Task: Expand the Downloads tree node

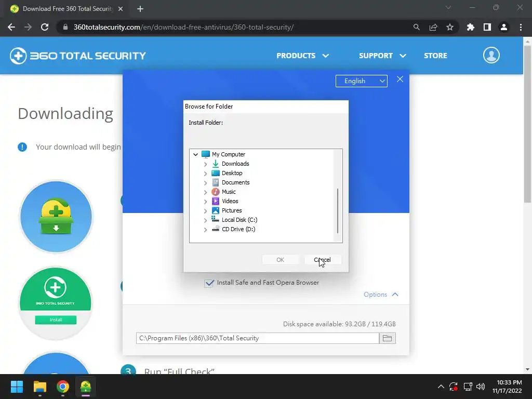Action: 205,164
